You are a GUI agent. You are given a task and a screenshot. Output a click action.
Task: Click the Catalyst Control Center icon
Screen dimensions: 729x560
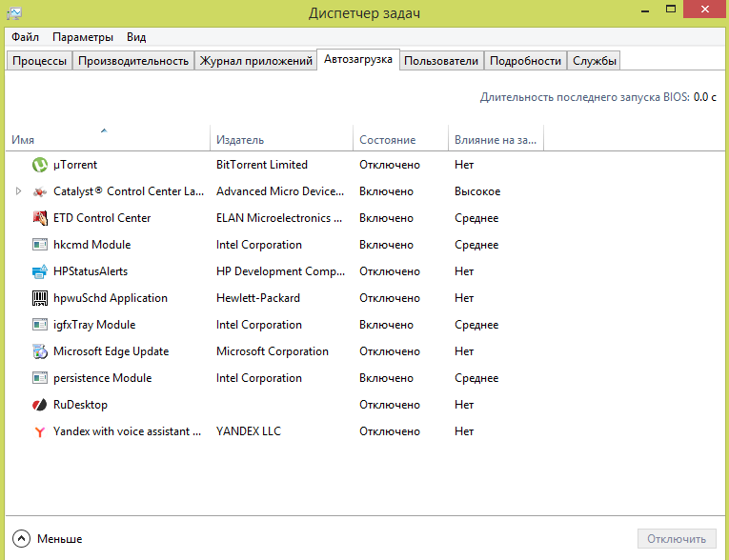pos(39,191)
